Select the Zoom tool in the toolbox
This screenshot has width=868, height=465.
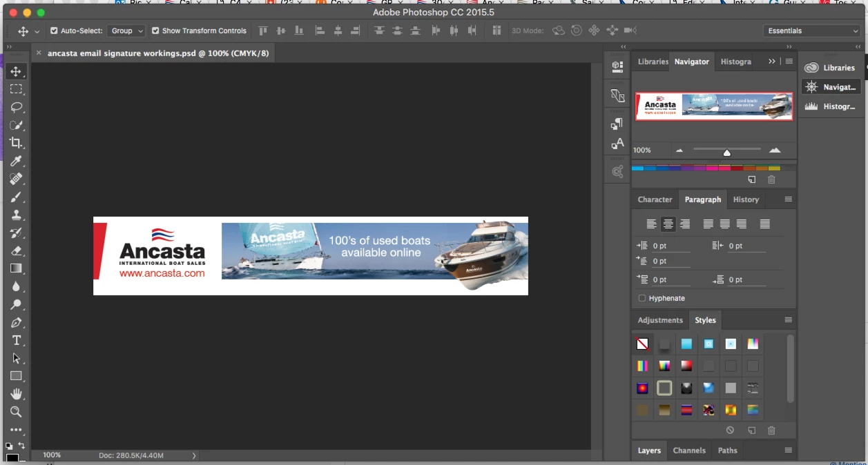pos(16,413)
